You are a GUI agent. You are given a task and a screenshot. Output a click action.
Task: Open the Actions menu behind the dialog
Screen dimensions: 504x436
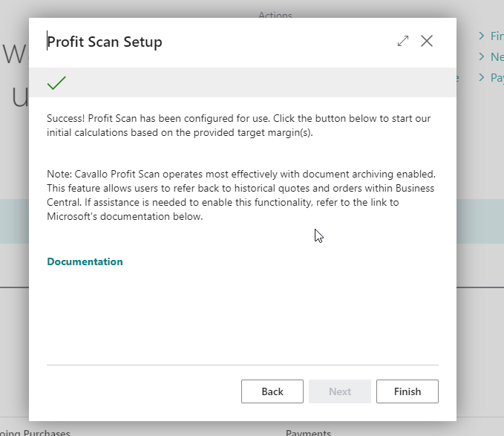coord(275,14)
